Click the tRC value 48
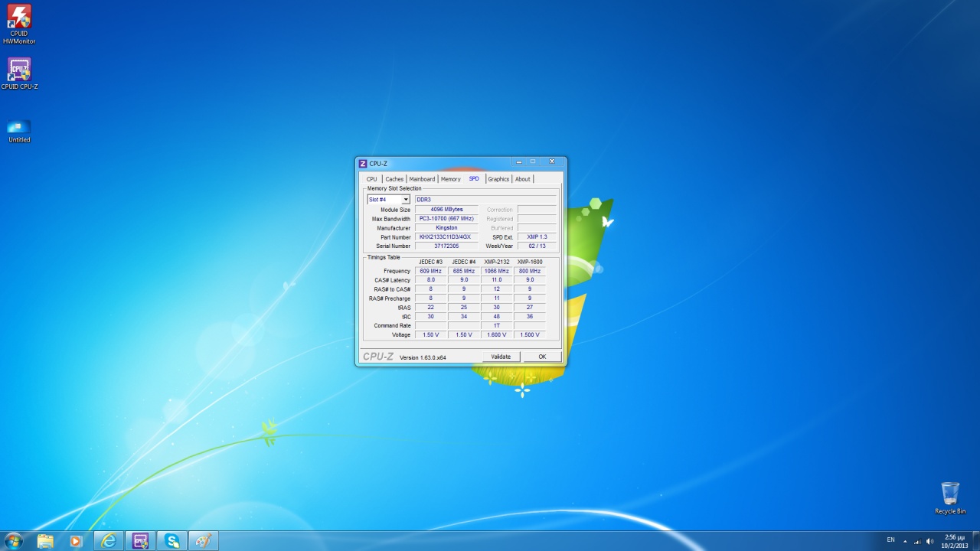The width and height of the screenshot is (980, 551). point(497,317)
